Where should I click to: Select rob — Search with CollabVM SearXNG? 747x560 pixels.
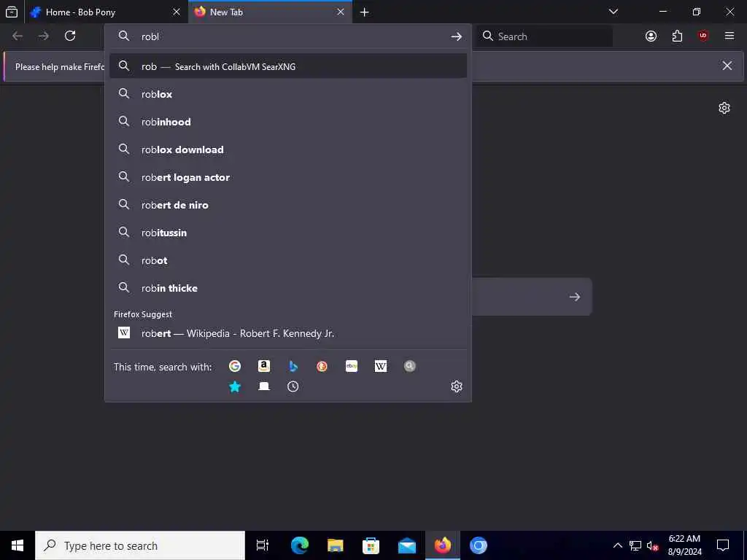pyautogui.click(x=287, y=66)
